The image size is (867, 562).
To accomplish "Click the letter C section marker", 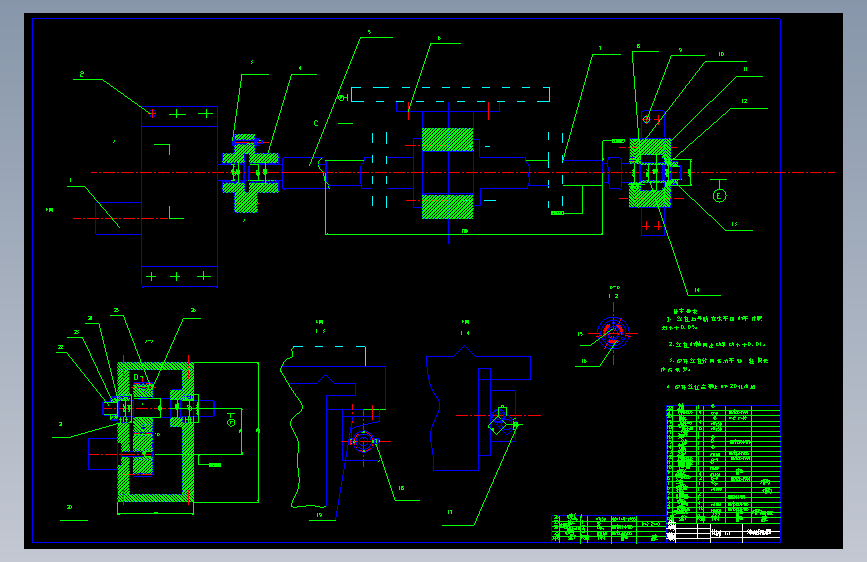I will [x=316, y=123].
